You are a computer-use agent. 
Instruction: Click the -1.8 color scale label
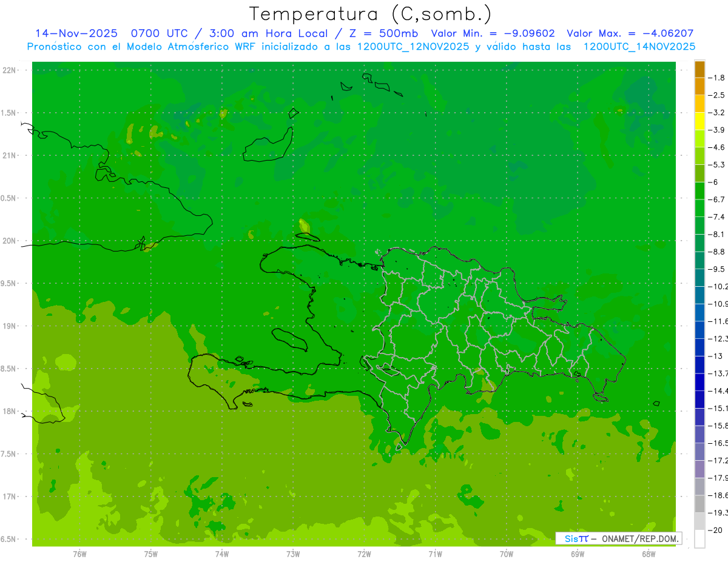[x=716, y=78]
